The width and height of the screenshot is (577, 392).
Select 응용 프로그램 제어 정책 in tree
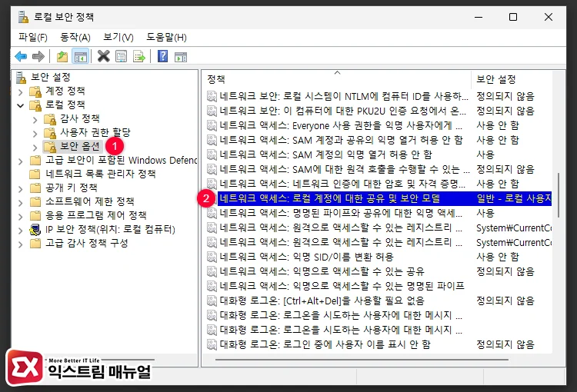pyautogui.click(x=95, y=215)
